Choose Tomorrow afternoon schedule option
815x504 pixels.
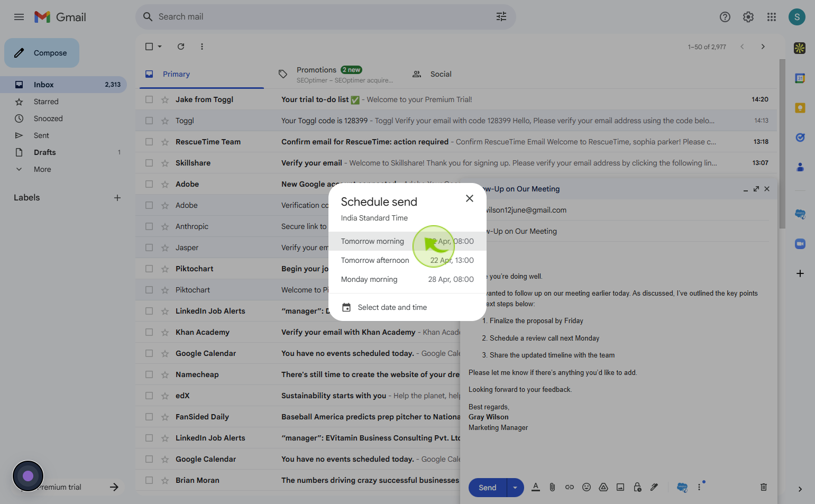407,260
